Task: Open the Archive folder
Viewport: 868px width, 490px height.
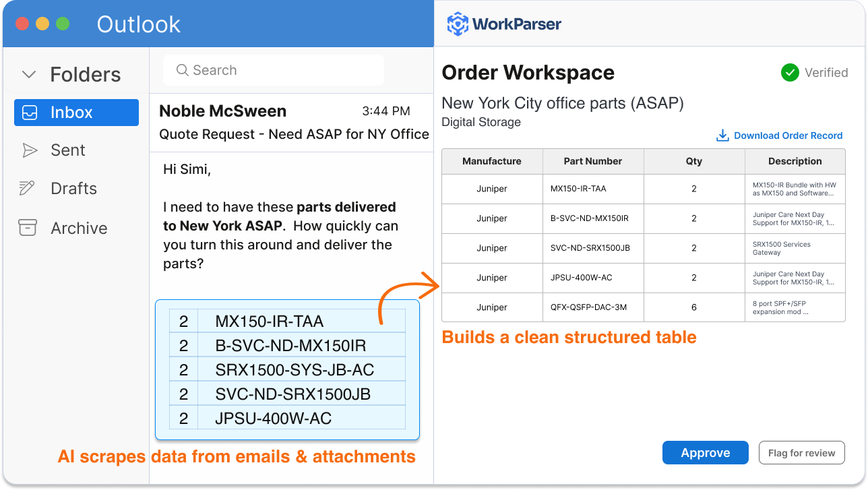Action: coord(79,228)
